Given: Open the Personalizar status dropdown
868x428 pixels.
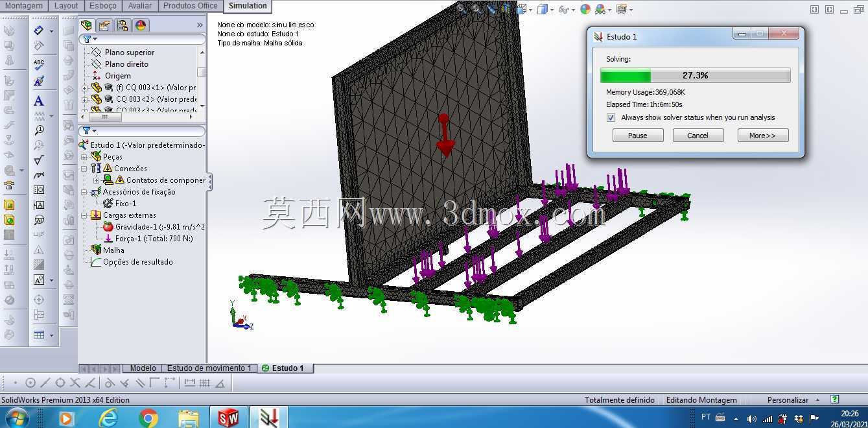Looking at the screenshot, I should (x=817, y=400).
